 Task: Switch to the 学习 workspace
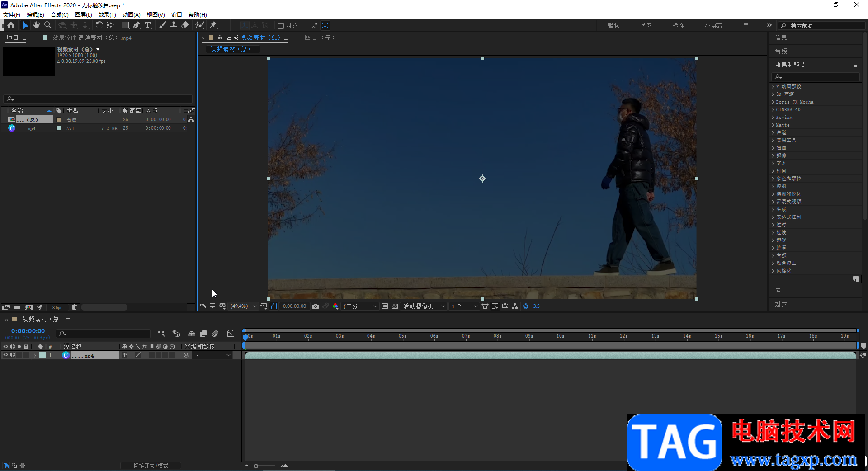646,25
